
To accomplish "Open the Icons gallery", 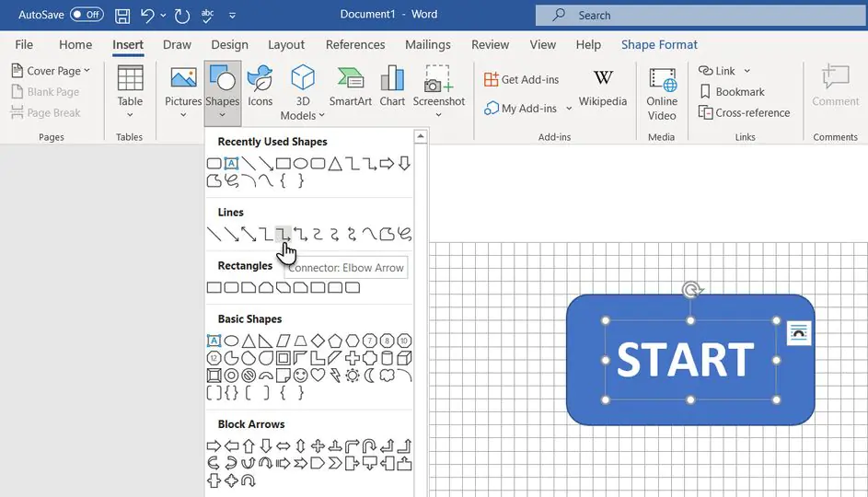I will pos(260,87).
